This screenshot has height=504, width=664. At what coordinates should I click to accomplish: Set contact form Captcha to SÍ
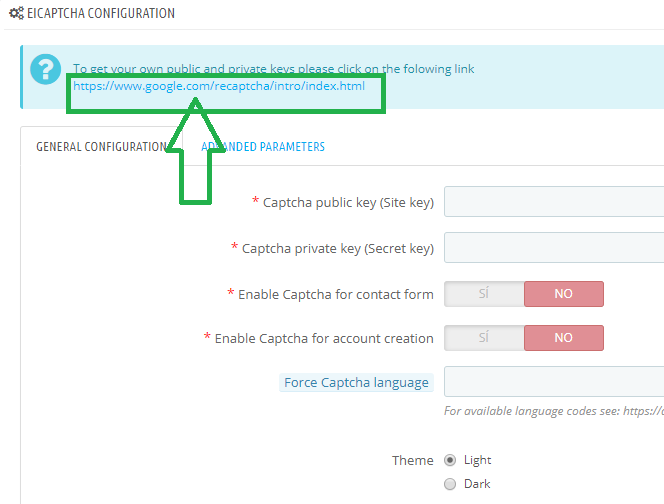pyautogui.click(x=484, y=294)
